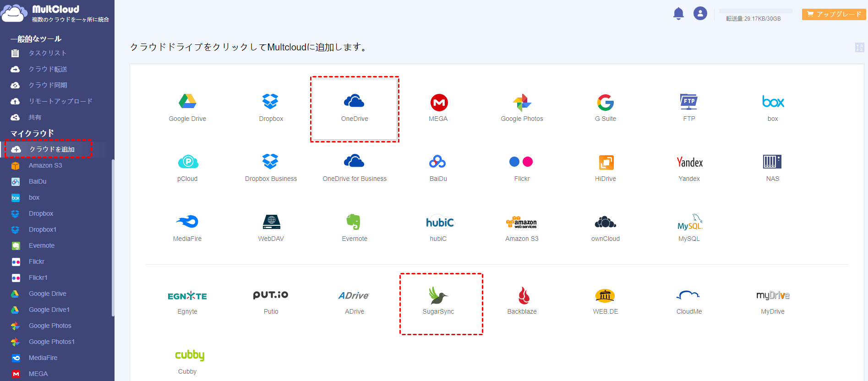Open the user account avatar

(x=700, y=13)
